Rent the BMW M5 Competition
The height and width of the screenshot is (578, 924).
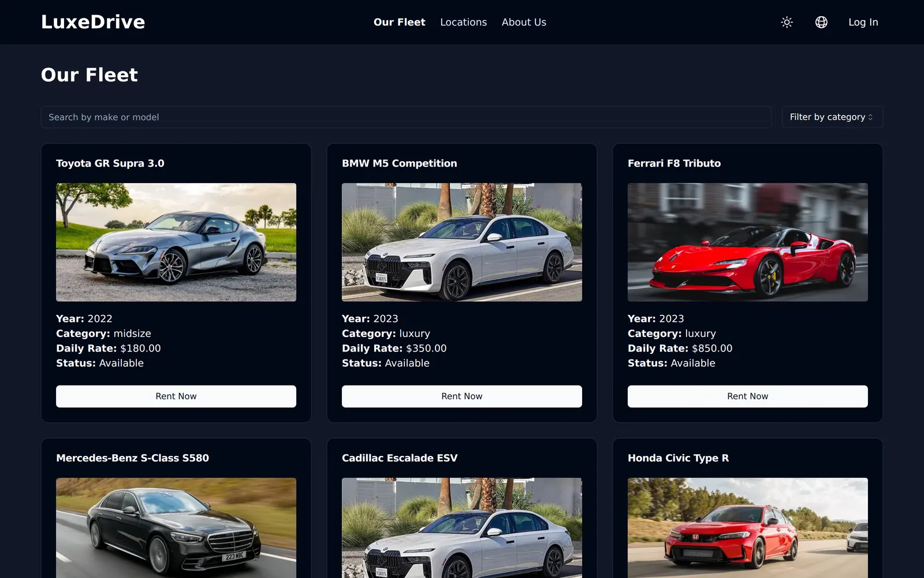pyautogui.click(x=462, y=397)
